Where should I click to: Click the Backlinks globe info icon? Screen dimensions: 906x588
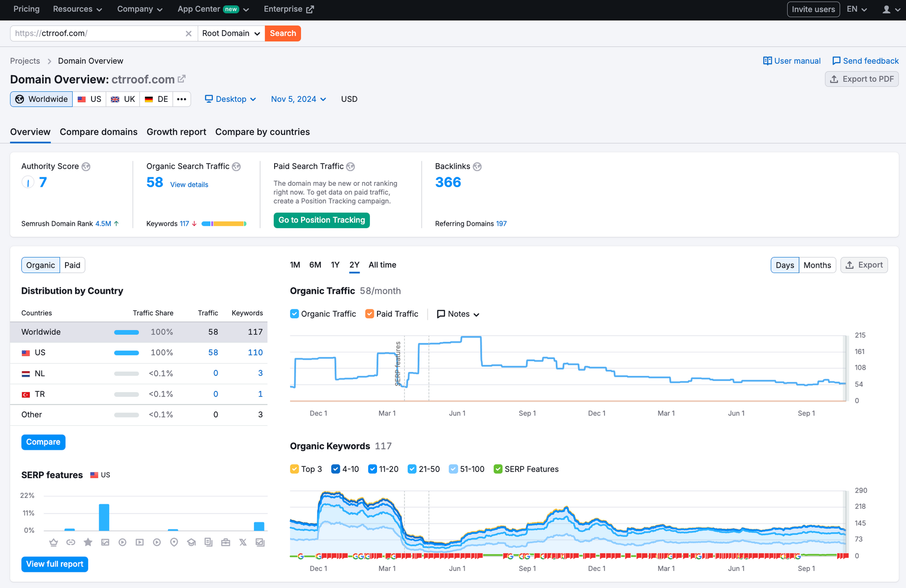coord(477,166)
